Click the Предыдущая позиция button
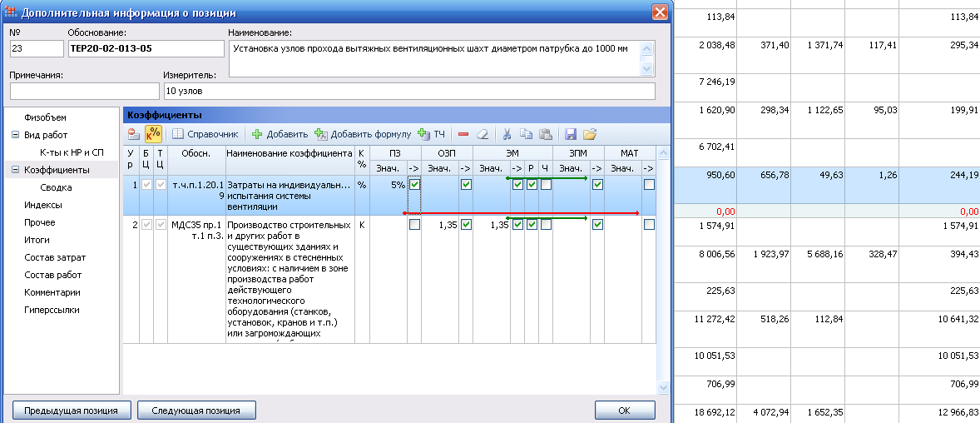 point(72,411)
